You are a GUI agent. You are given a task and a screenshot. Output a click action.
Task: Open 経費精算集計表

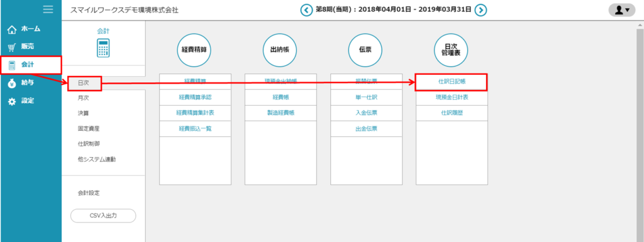coord(195,113)
